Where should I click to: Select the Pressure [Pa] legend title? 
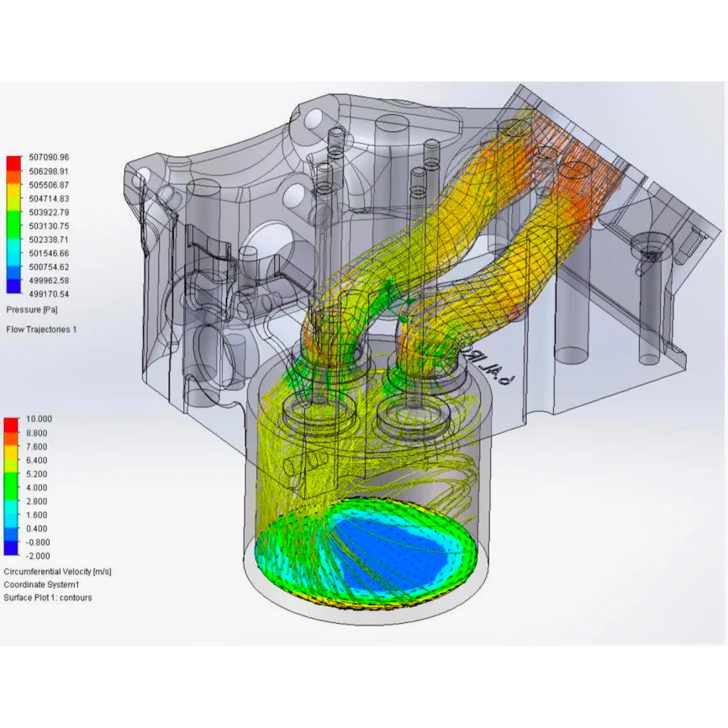(29, 310)
